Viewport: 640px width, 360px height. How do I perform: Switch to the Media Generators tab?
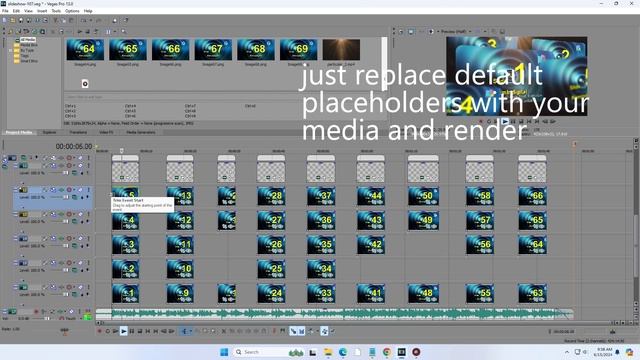[140, 132]
